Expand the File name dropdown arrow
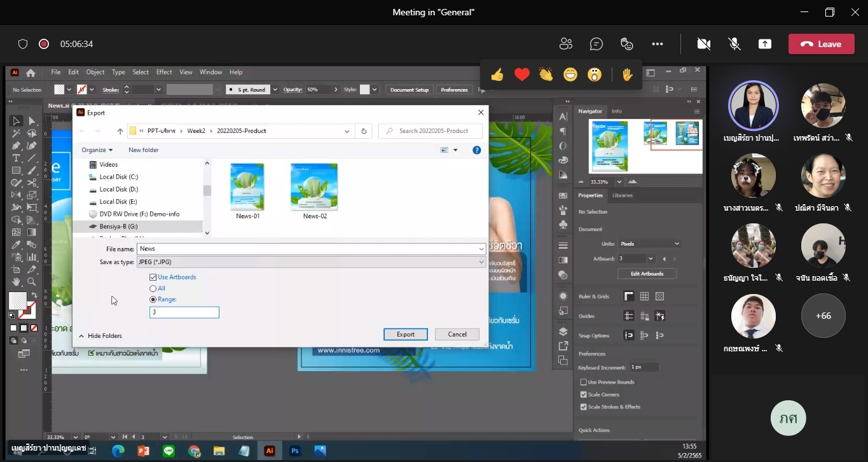Screen dimensions: 868x462 point(481,249)
